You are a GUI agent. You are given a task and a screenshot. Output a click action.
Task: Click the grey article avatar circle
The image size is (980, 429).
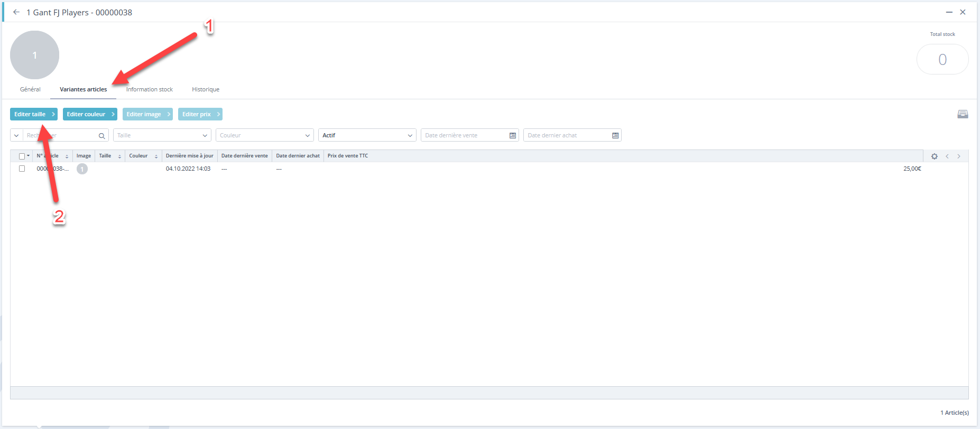click(x=34, y=55)
